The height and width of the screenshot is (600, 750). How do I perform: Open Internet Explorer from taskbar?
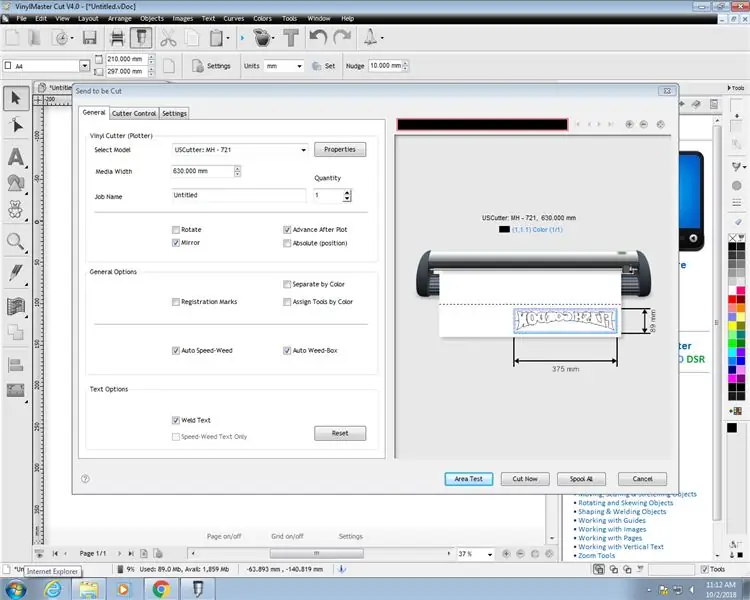53,589
